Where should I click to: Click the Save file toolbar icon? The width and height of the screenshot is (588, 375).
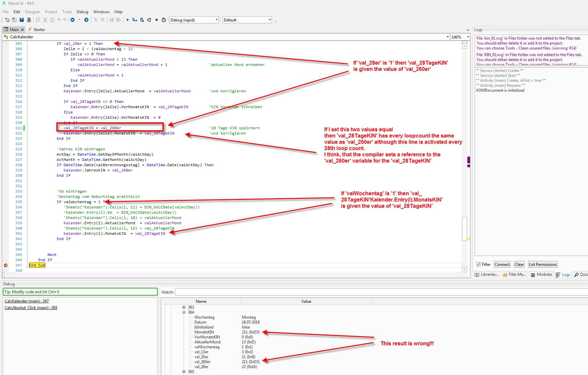tap(22, 20)
